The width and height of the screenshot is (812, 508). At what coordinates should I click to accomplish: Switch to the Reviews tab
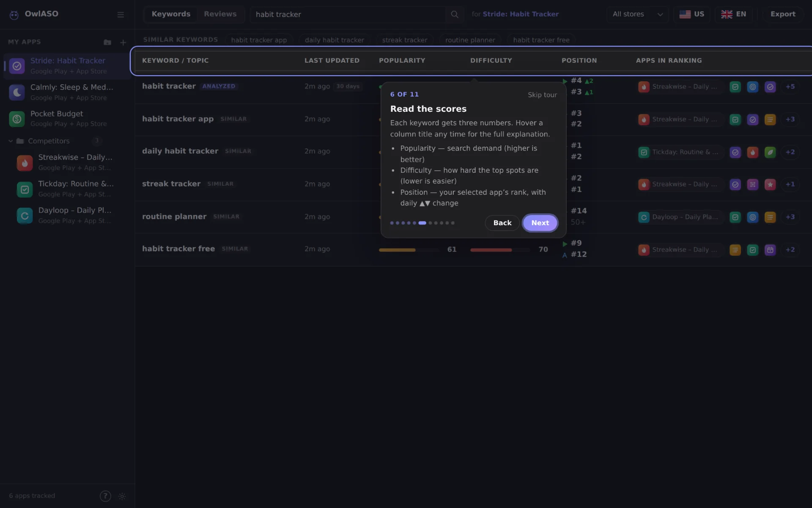tap(220, 14)
